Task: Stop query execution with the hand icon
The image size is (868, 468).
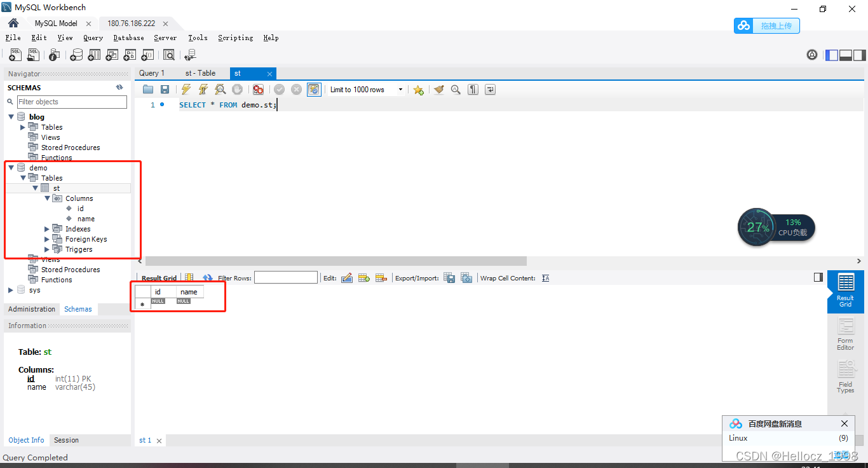Action: pos(237,90)
